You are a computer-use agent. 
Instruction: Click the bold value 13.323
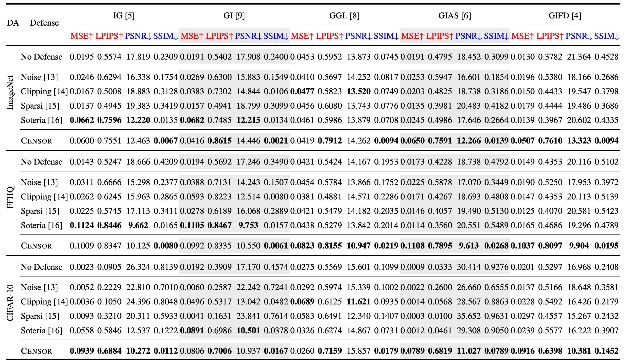(579, 141)
